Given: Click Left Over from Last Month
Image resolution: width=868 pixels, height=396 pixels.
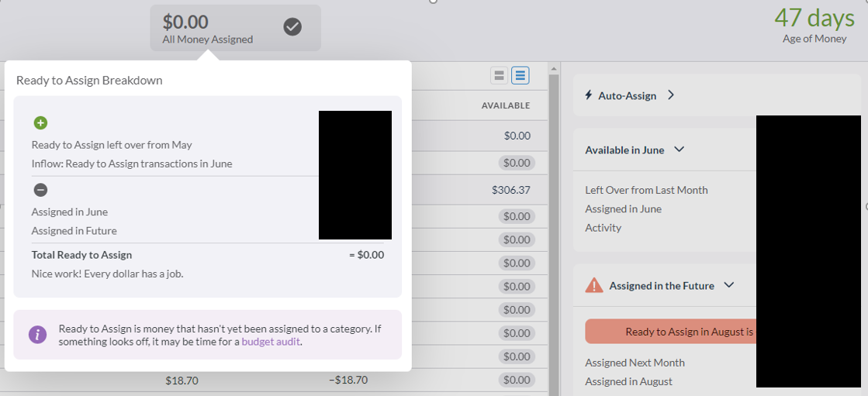Looking at the screenshot, I should 646,190.
